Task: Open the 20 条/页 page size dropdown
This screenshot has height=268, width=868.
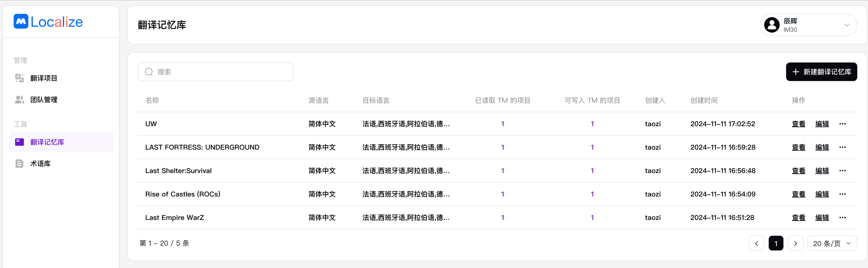Action: pyautogui.click(x=832, y=243)
